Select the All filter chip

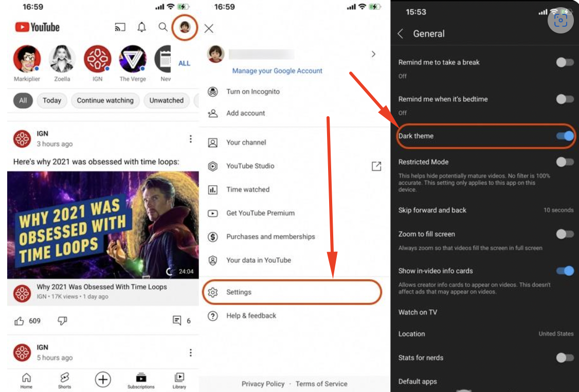23,100
